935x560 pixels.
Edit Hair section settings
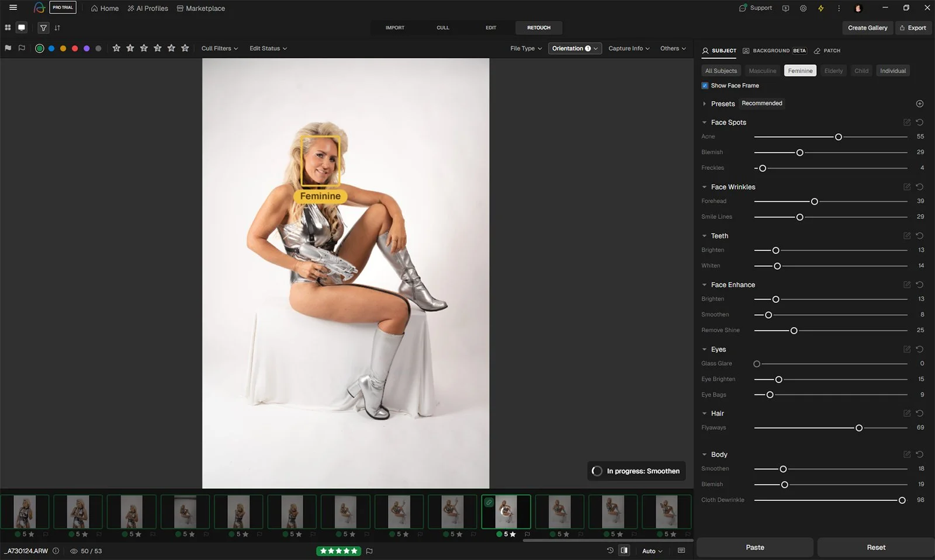click(907, 413)
